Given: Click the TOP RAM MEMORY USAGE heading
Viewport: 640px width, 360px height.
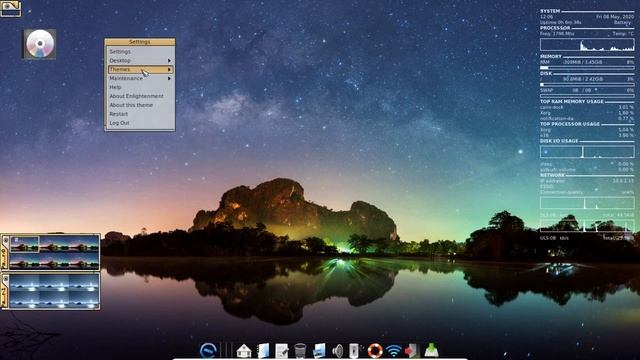Looking at the screenshot, I should [571, 102].
